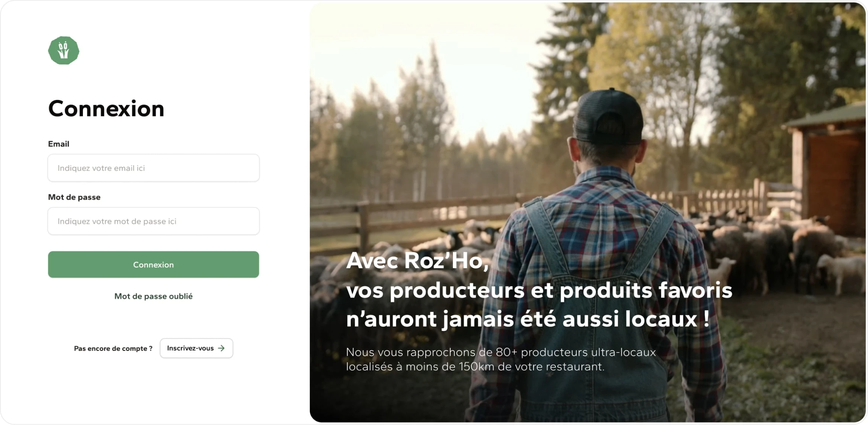Click the 'moins de 150km' subtitle line
The width and height of the screenshot is (868, 425).
475,367
